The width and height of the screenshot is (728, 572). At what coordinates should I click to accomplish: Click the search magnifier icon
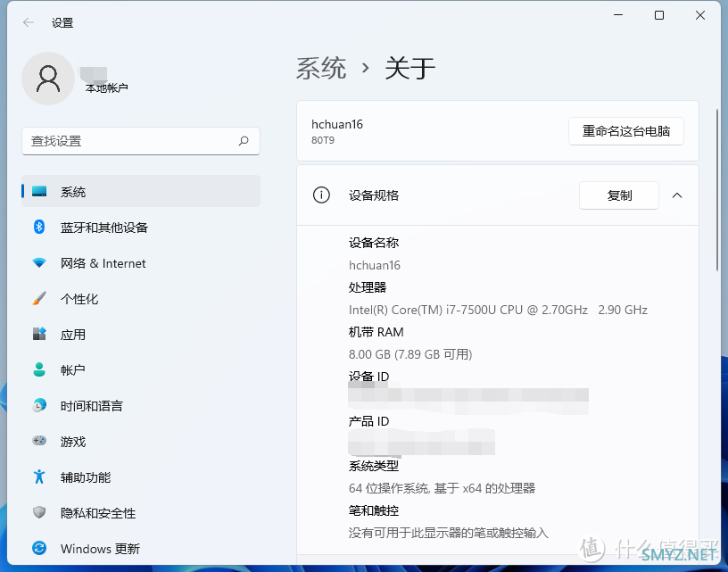click(x=244, y=141)
